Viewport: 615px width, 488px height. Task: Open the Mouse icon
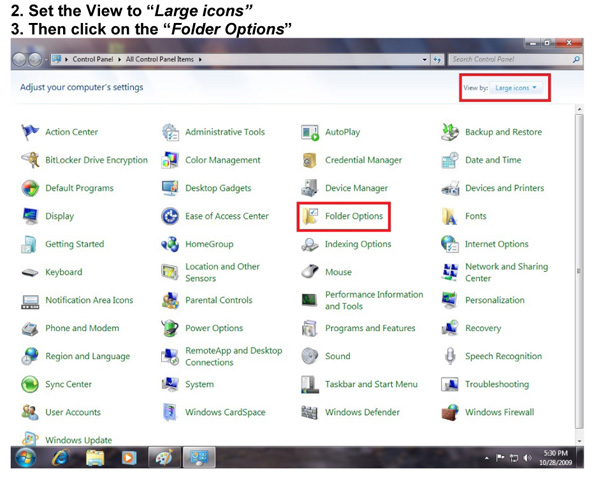click(x=310, y=272)
